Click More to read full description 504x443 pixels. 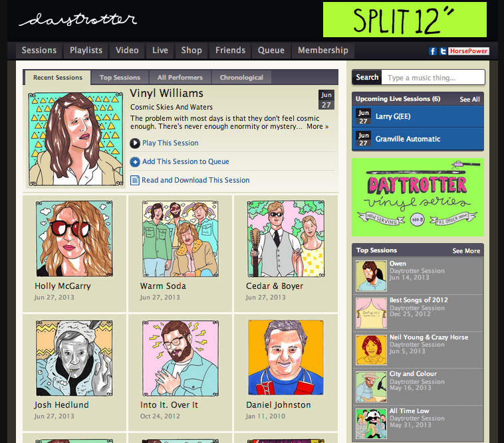coord(318,126)
